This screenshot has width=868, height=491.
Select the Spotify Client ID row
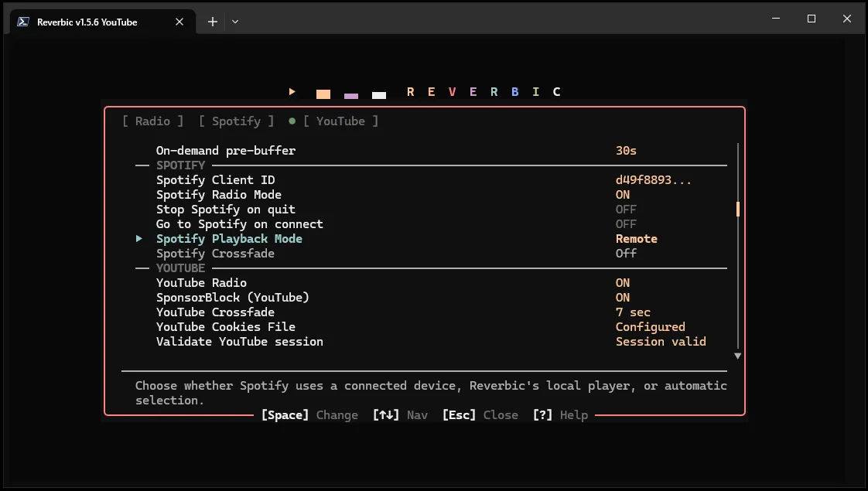(431, 180)
